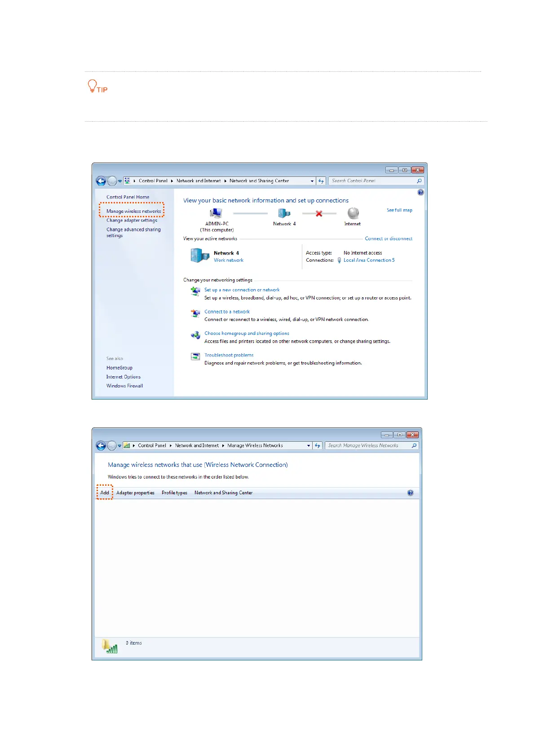This screenshot has width=535, height=756.
Task: Click the 0 items status text
Action: (x=134, y=643)
